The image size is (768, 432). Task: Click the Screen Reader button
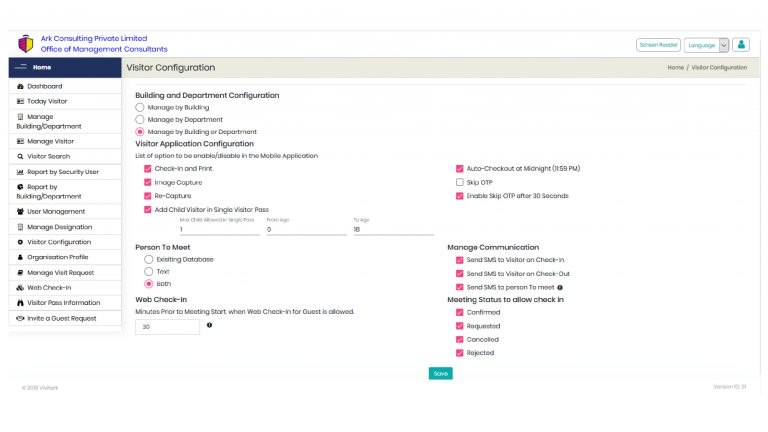[658, 45]
